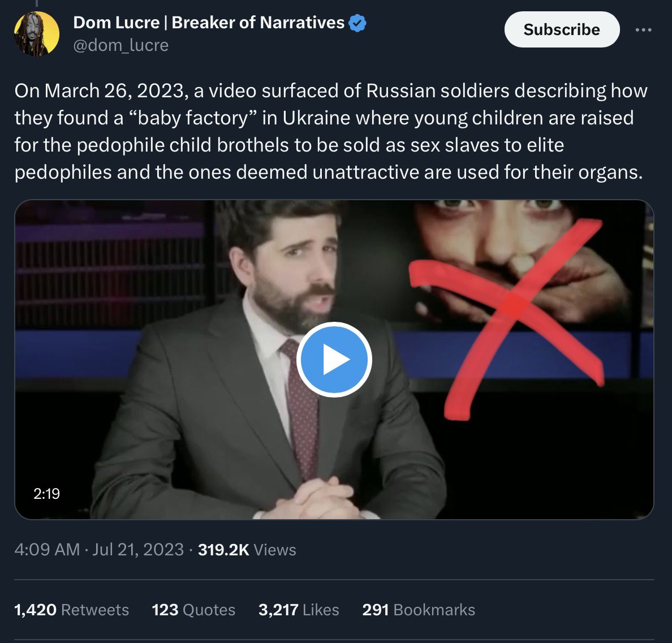Open Dom Lucre's profile avatar
Screen dimensions: 672x643
[x=37, y=34]
